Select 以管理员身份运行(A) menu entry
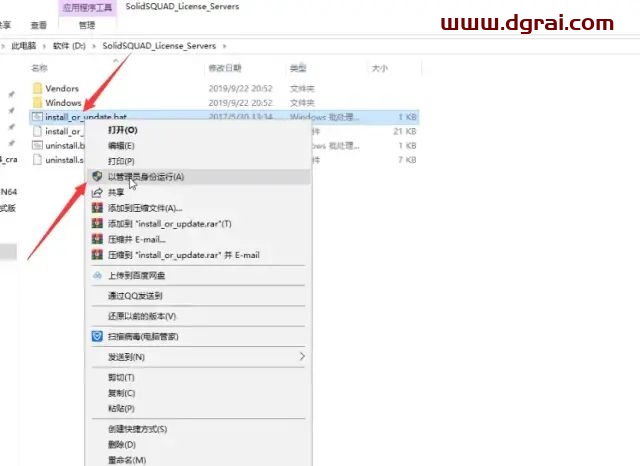 click(x=198, y=176)
